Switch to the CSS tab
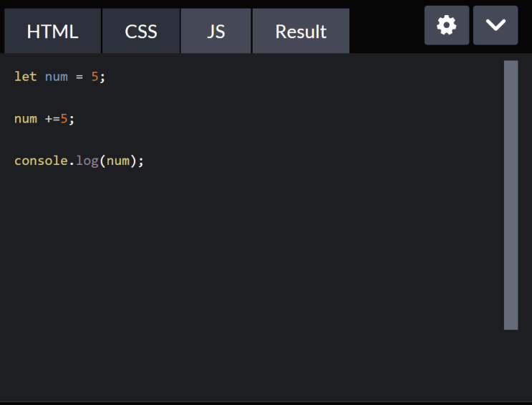The width and height of the screenshot is (532, 405). 141,32
